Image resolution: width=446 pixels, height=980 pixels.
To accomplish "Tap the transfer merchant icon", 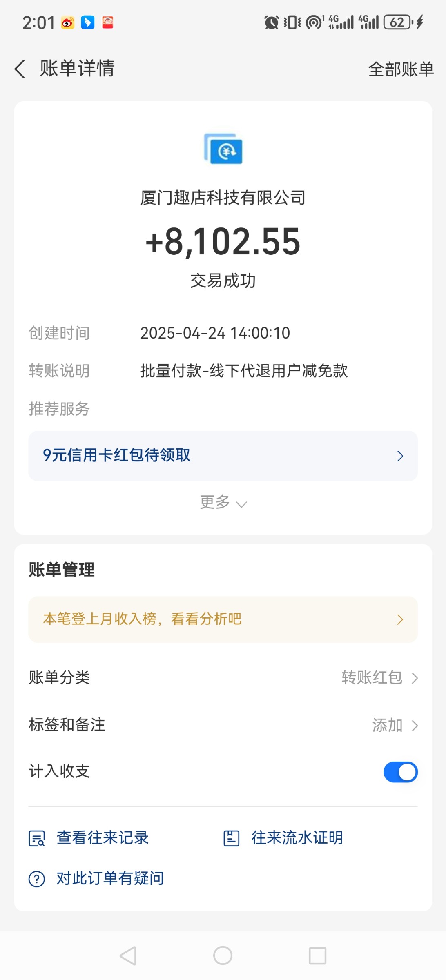I will [223, 149].
